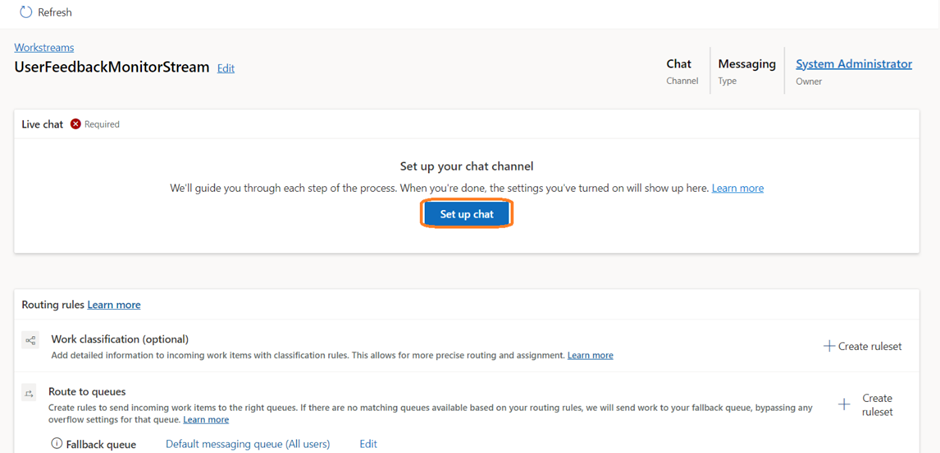Screen dimensions: 940x453
Task: Open Default messaging queue (All users)
Action: [247, 444]
